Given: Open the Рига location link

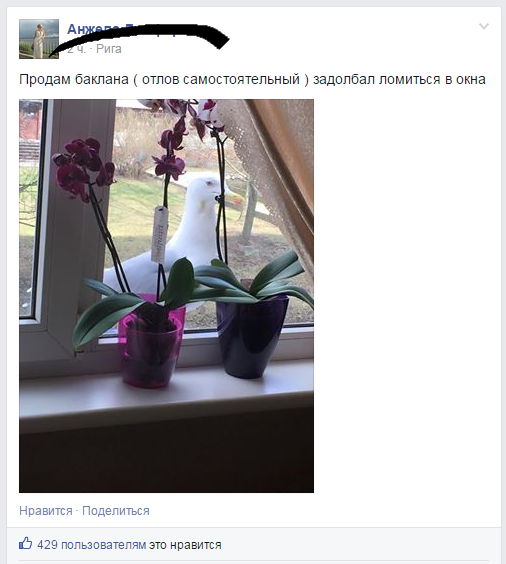Looking at the screenshot, I should click(x=109, y=49).
